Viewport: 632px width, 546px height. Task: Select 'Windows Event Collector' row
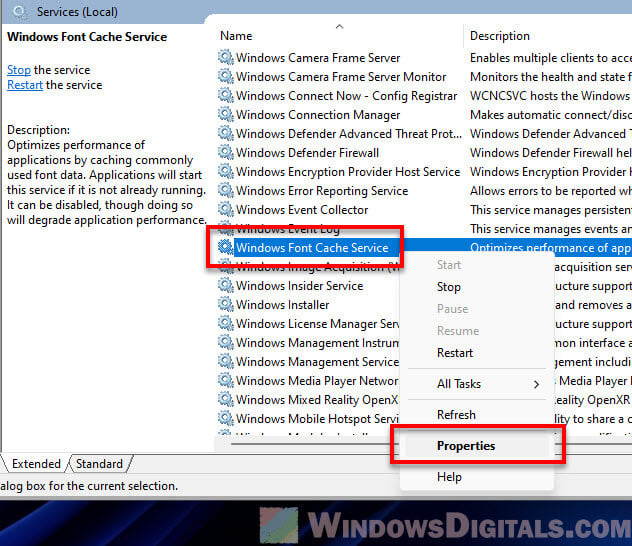point(302,210)
